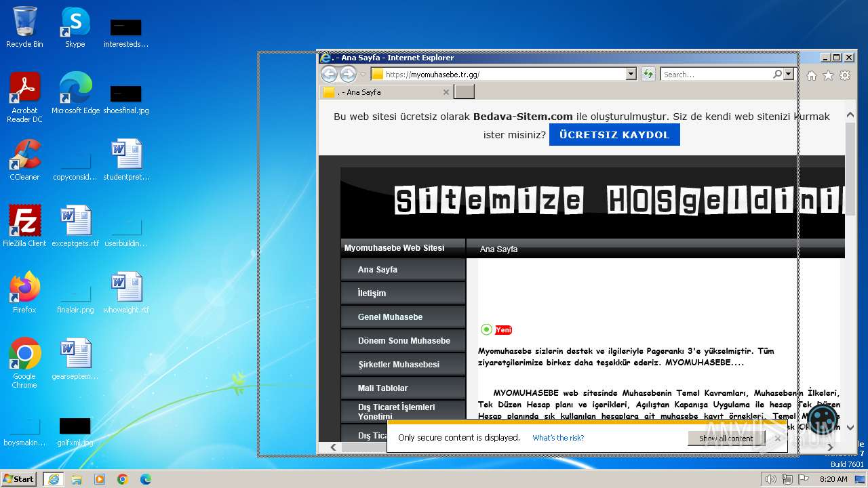Open Edge from the taskbar

(x=146, y=479)
